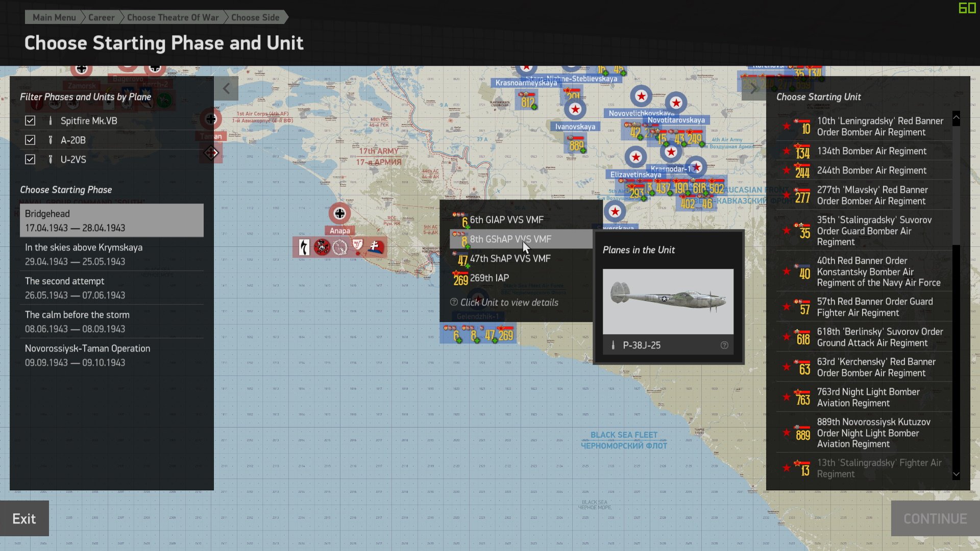Select unit 502 icon on the map
The image size is (980, 551).
coord(716,187)
